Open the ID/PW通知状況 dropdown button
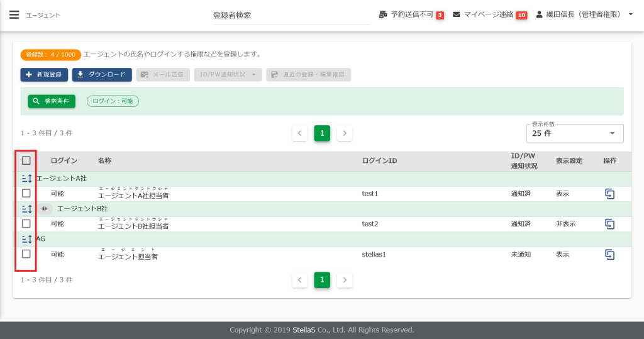The image size is (644, 339). point(228,75)
